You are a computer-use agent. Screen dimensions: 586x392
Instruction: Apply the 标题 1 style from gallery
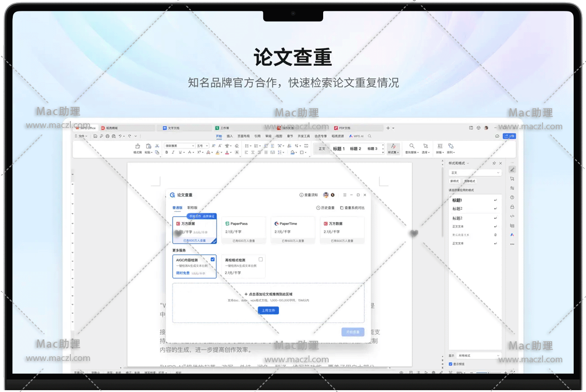coord(339,148)
